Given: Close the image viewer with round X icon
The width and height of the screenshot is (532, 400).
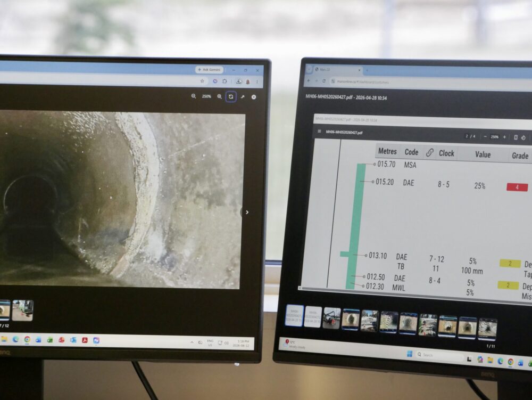Looking at the screenshot, I should [x=254, y=97].
